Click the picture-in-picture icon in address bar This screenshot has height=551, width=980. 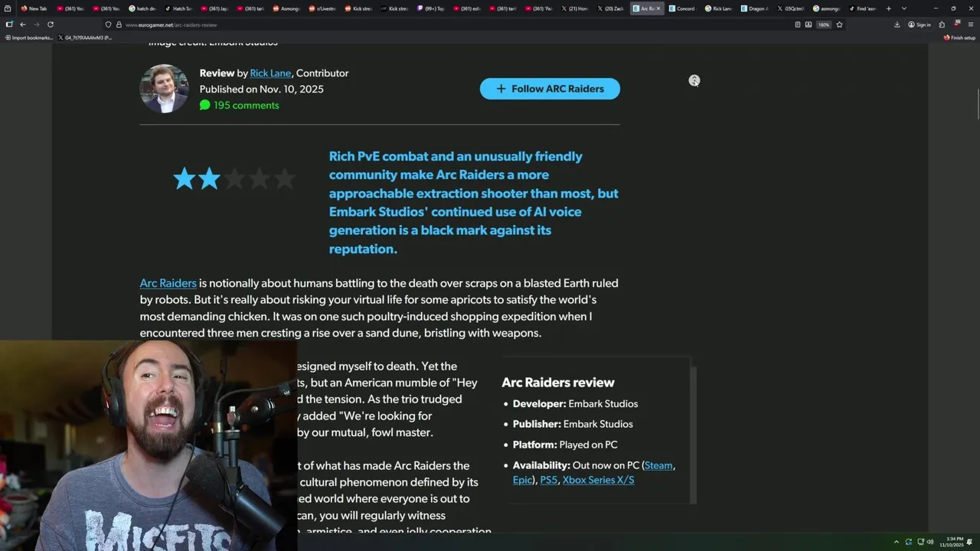(x=808, y=24)
